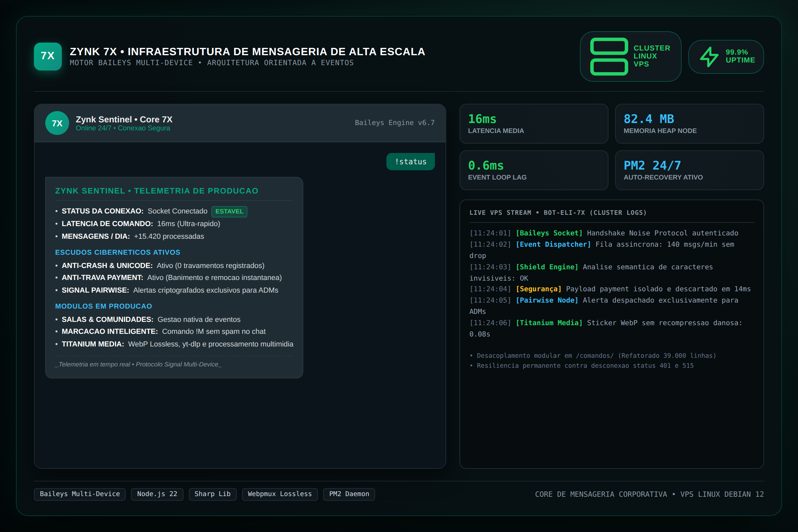The image size is (798, 532).
Task: Open the 0.6ms Event Loop Lag card
Action: coord(534,170)
